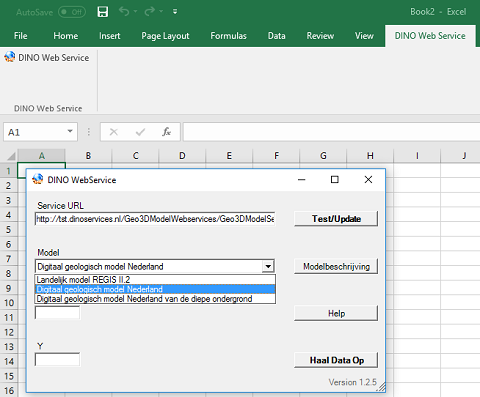480x397 pixels.
Task: Select row 2 header
Action: click(x=9, y=186)
